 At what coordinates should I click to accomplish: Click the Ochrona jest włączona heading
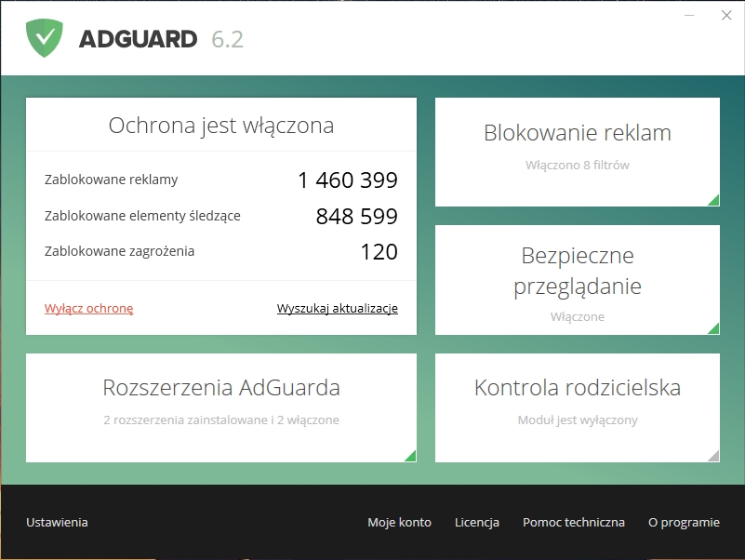point(221,126)
